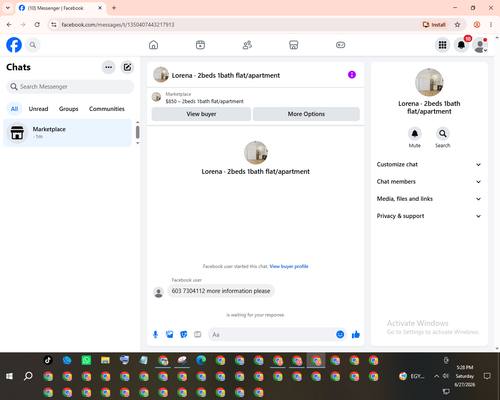Click the chat header listing title
The image size is (500, 400).
click(226, 76)
